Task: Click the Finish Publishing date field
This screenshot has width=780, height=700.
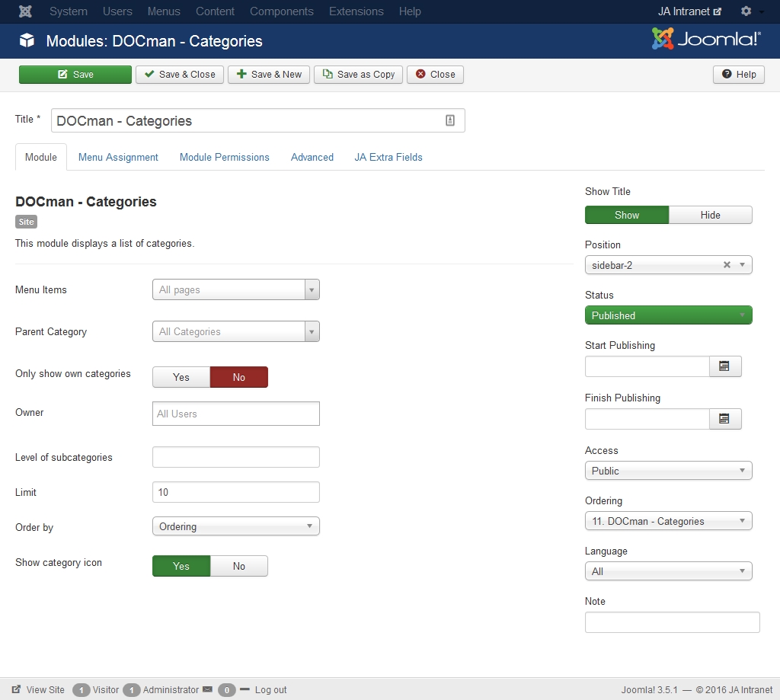Action: point(647,419)
